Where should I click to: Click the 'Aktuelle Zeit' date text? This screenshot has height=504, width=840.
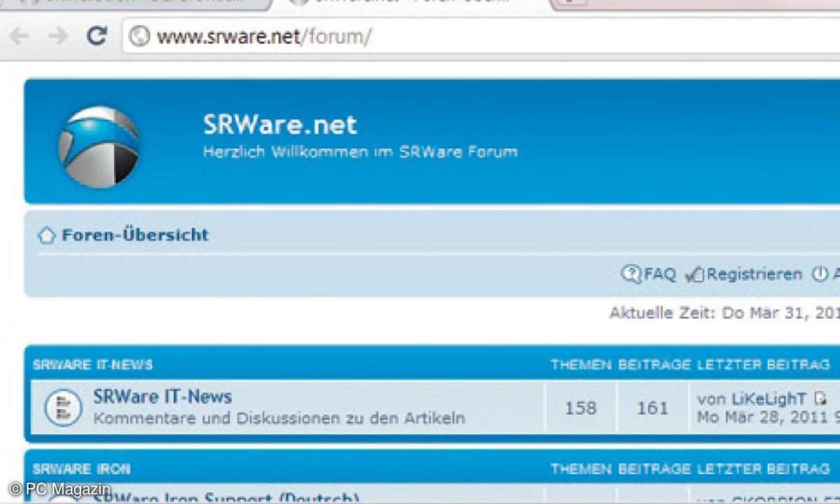click(724, 313)
